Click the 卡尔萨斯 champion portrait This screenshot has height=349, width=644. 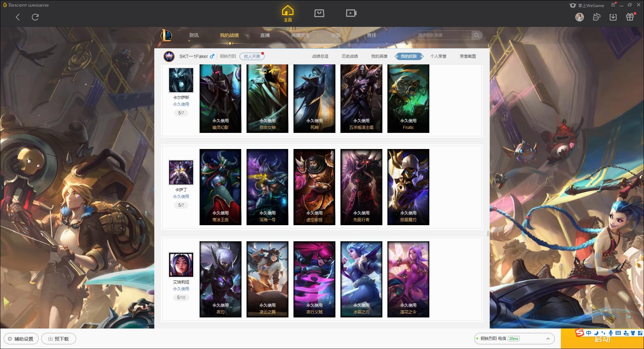point(181,80)
